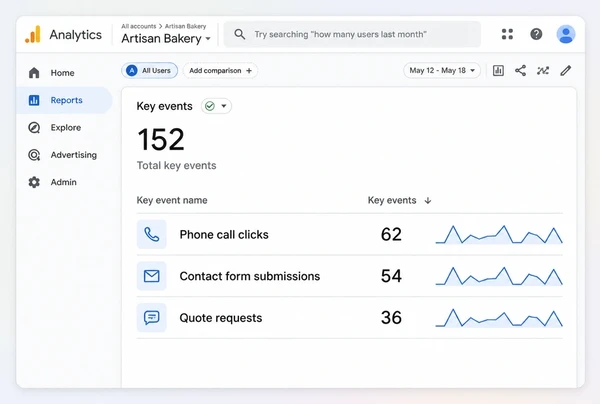This screenshot has width=600, height=404.
Task: Share this report icon
Action: (x=520, y=70)
